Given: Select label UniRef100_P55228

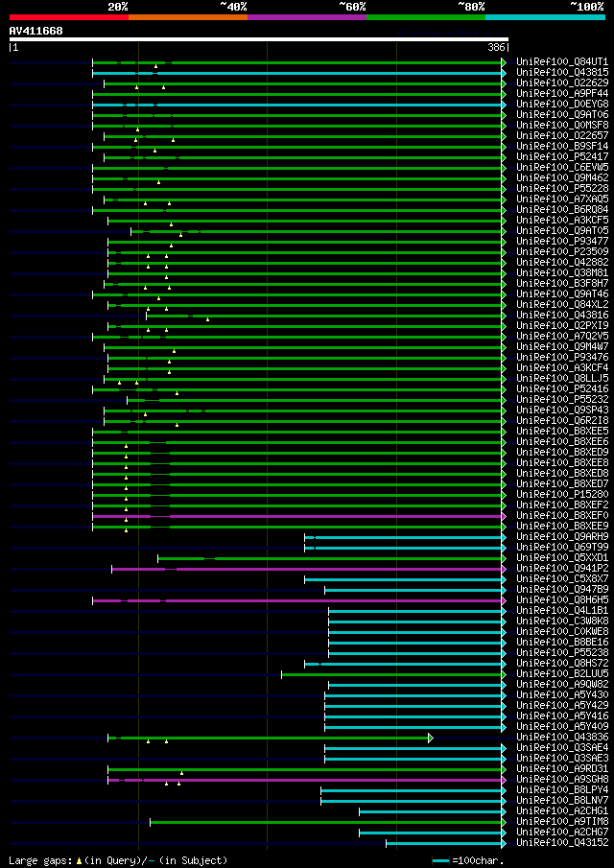Looking at the screenshot, I should [562, 188].
